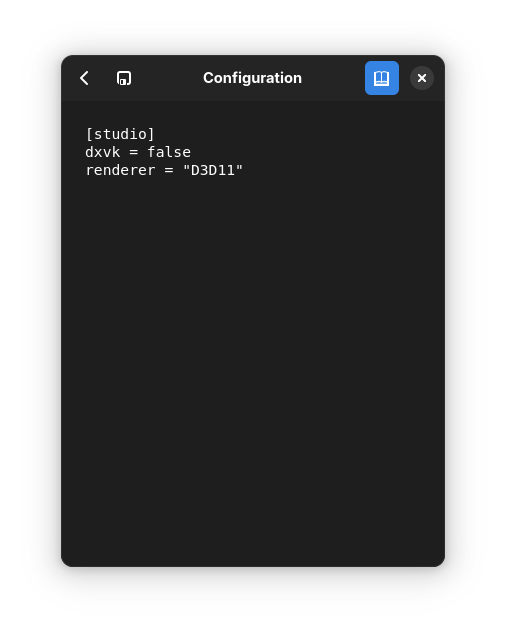Click the opening quote before D3D11

(x=186, y=168)
